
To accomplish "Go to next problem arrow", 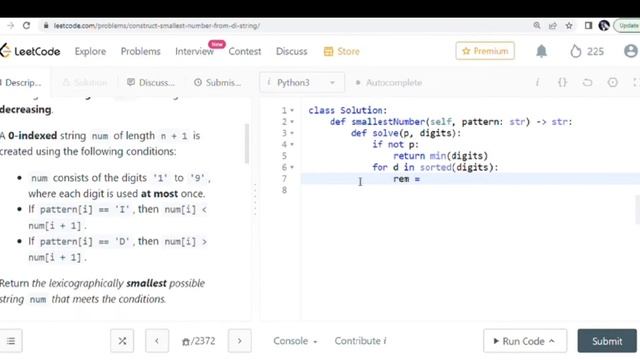I will coord(240,341).
